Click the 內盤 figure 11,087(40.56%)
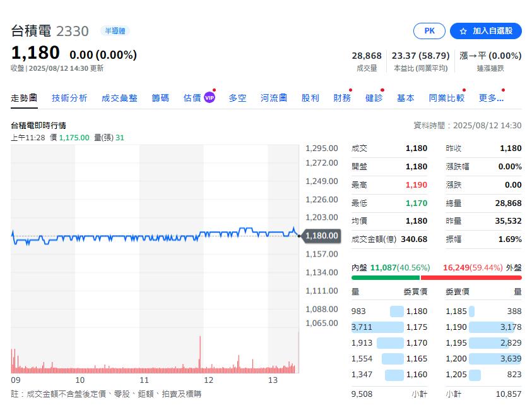This screenshot has width=532, height=405. [x=400, y=268]
